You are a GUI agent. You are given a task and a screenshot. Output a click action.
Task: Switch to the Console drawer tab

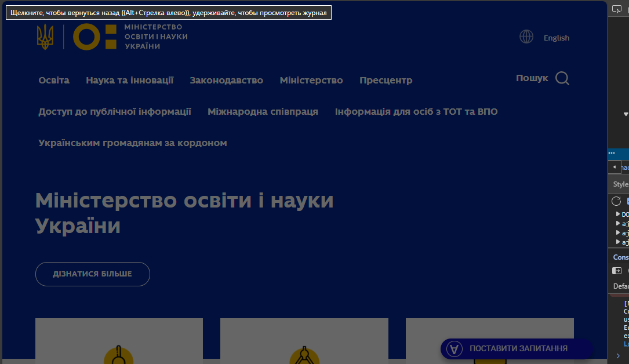(620, 257)
